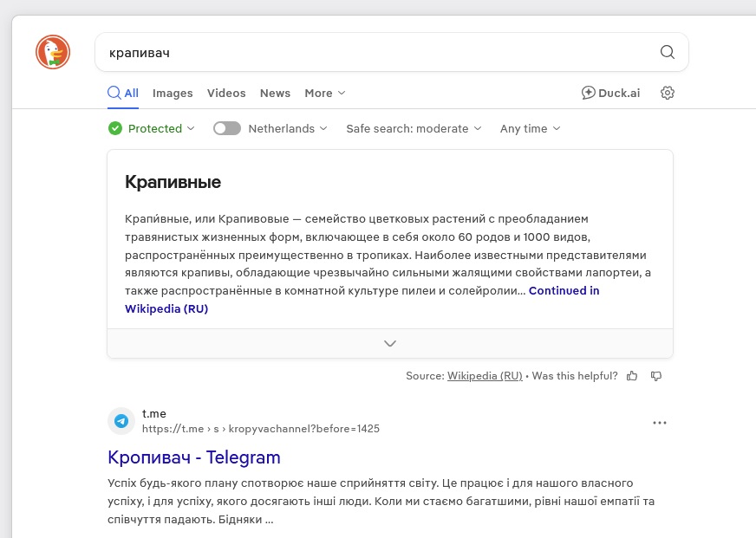Open the settings gear icon
The image size is (756, 538).
[667, 93]
